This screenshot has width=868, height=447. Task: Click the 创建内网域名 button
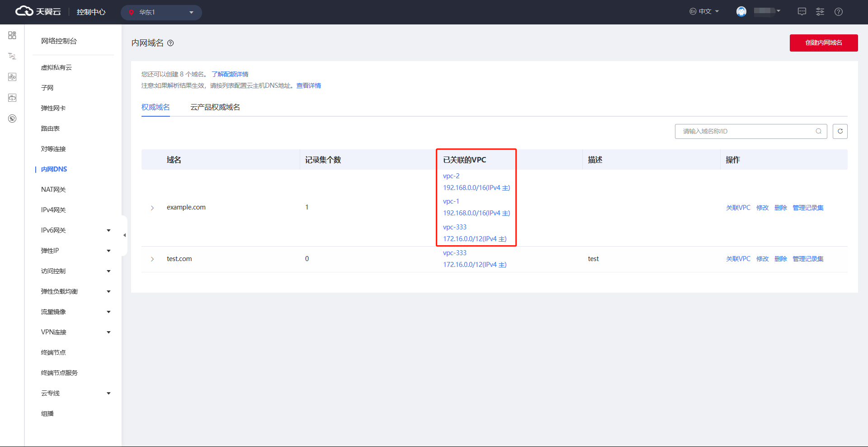[x=823, y=43]
